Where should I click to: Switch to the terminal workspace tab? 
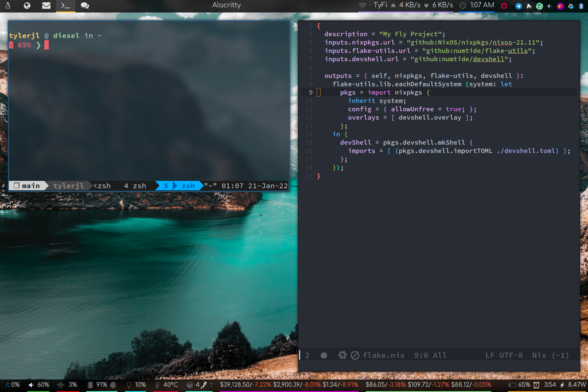(x=65, y=5)
